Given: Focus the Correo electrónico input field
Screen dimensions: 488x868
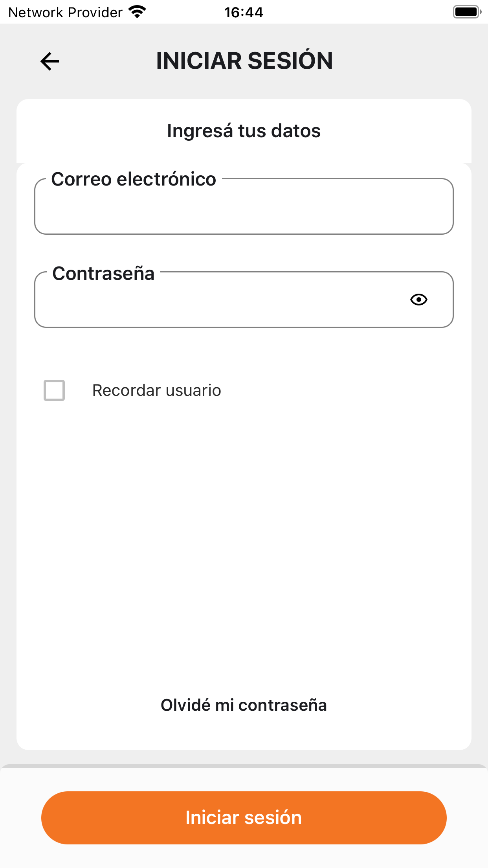Looking at the screenshot, I should (x=244, y=207).
